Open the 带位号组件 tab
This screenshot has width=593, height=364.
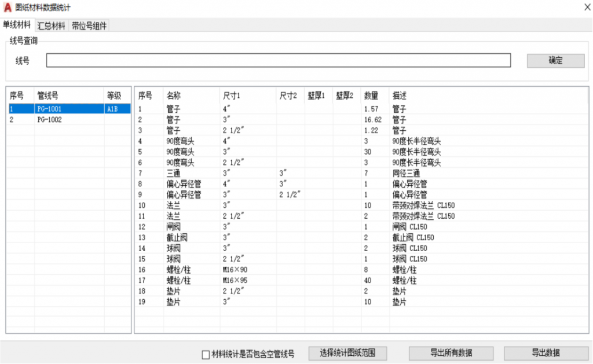89,25
